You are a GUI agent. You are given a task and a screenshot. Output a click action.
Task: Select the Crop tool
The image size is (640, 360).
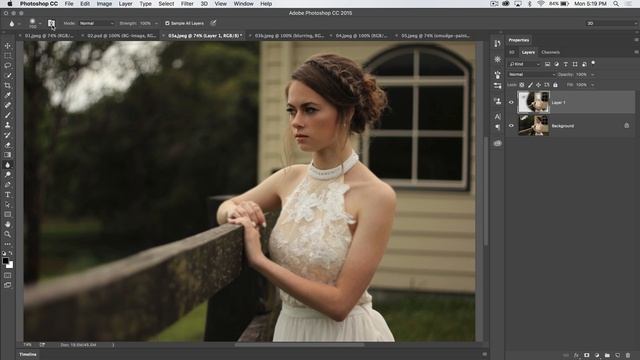(7, 85)
